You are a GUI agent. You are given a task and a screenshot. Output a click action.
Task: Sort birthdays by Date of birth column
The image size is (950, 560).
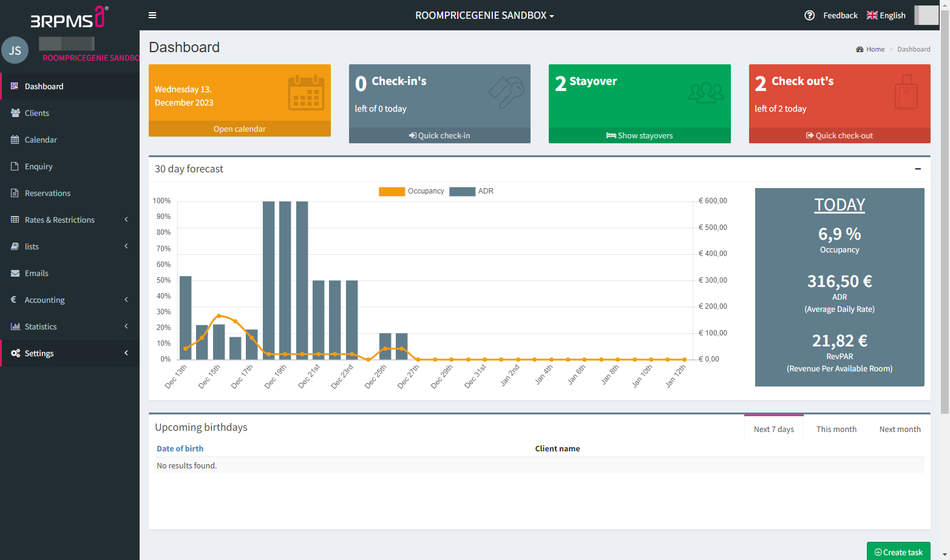[x=180, y=448]
